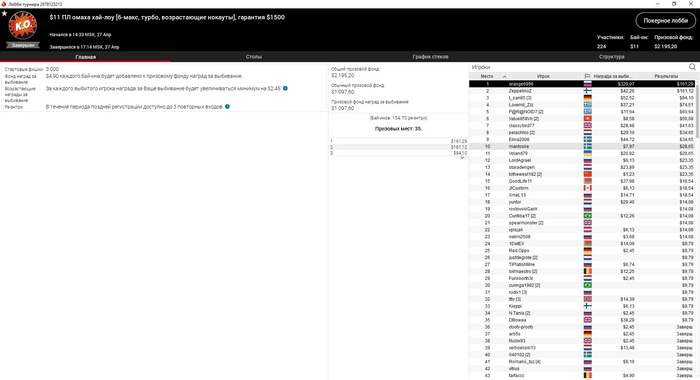
Task: Sort players by the Игрок column header
Action: (x=543, y=76)
